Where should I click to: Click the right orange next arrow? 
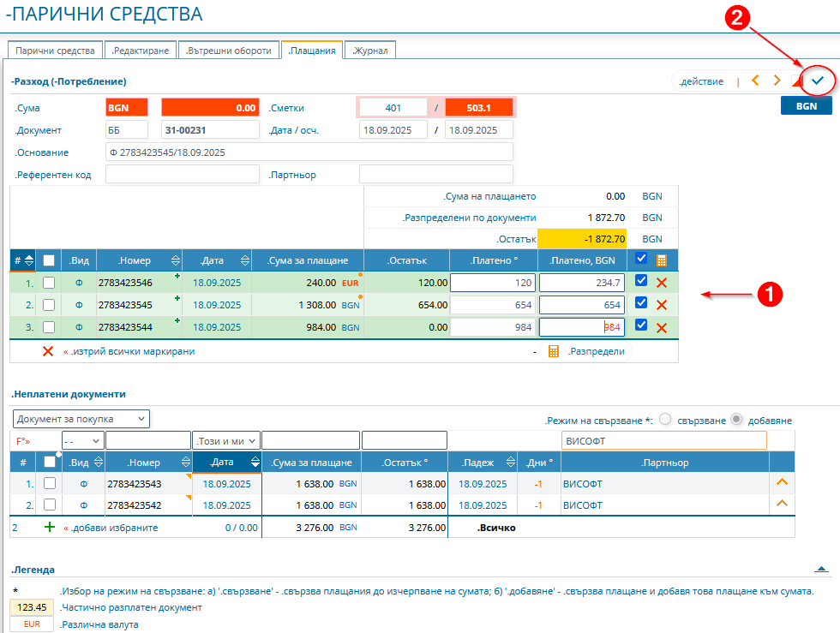pos(777,81)
